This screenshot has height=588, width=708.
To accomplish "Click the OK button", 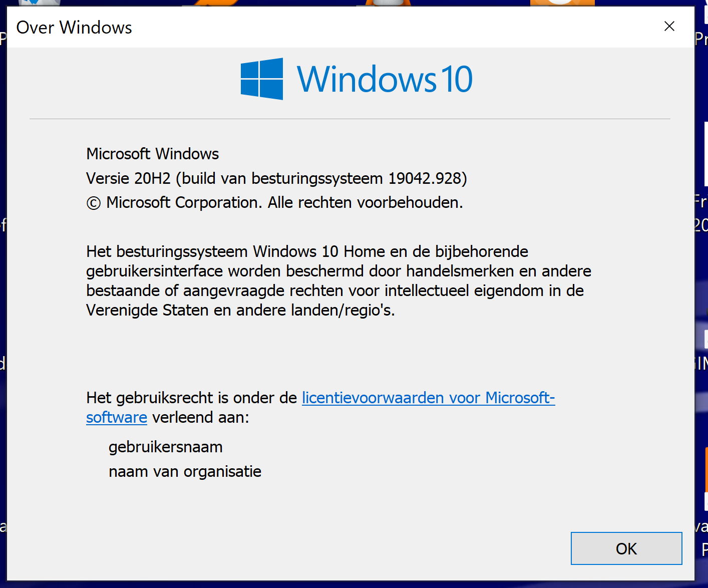I will click(x=626, y=548).
